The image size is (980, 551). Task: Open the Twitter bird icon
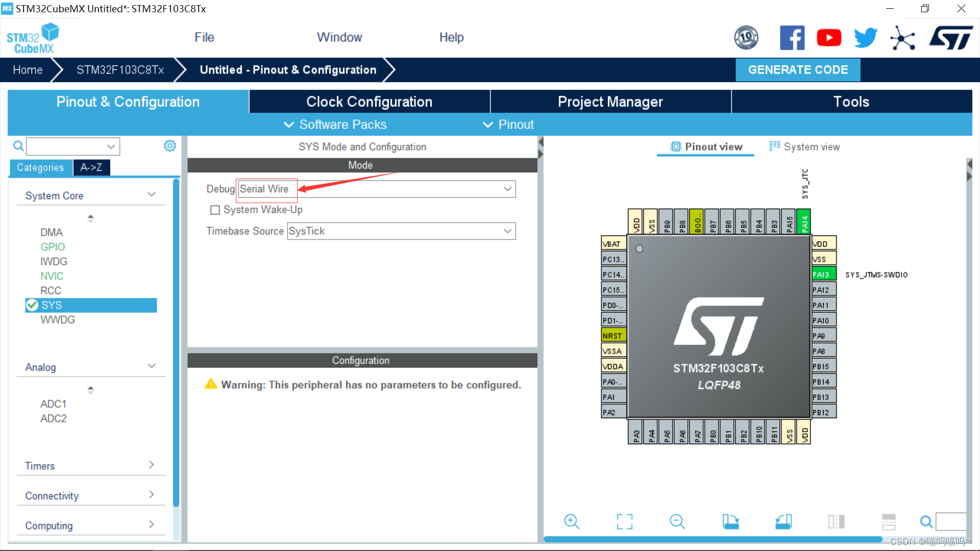[866, 38]
